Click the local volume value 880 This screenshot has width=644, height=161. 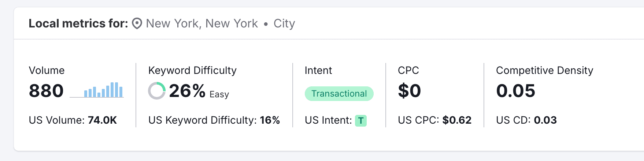point(46,91)
